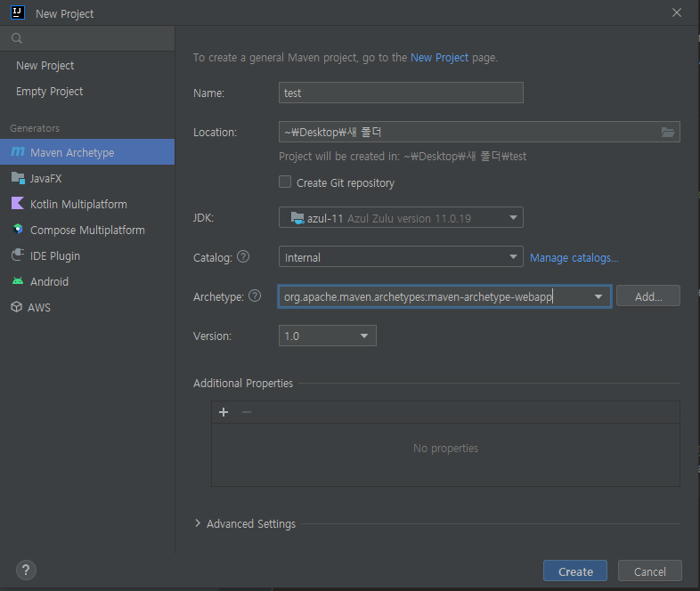Click the 'Generators' section label
This screenshot has width=700, height=591.
pos(35,128)
